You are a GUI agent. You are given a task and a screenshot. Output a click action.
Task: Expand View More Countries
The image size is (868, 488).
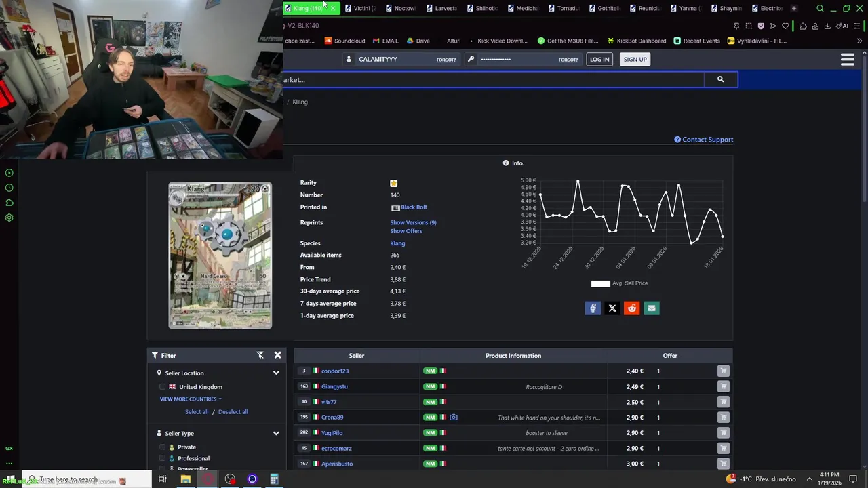(191, 399)
